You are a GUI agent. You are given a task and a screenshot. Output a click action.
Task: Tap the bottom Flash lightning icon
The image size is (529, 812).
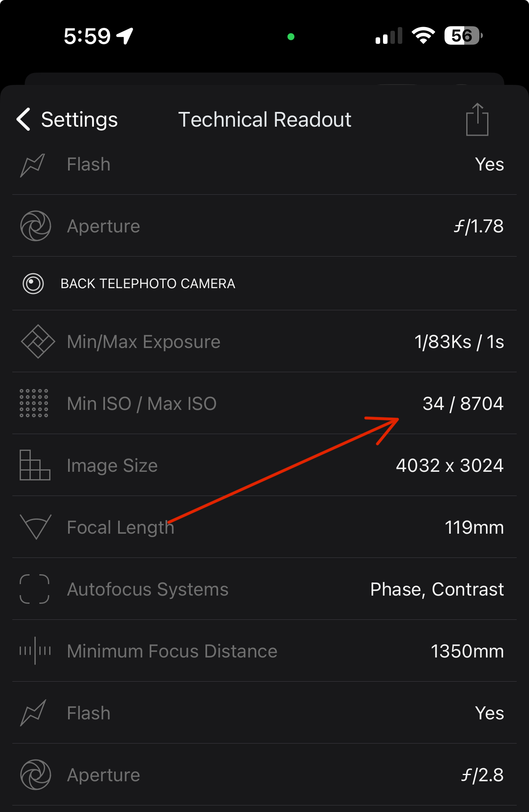[33, 713]
